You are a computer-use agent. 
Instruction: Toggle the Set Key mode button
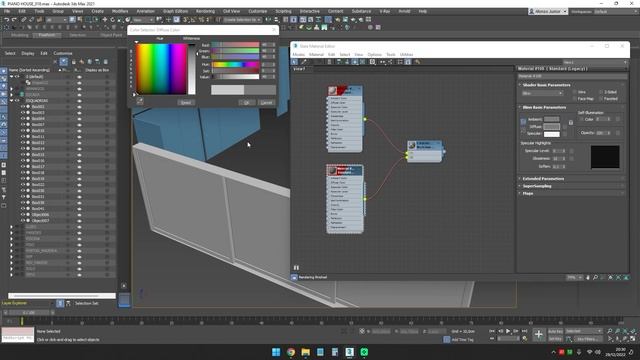tap(555, 339)
